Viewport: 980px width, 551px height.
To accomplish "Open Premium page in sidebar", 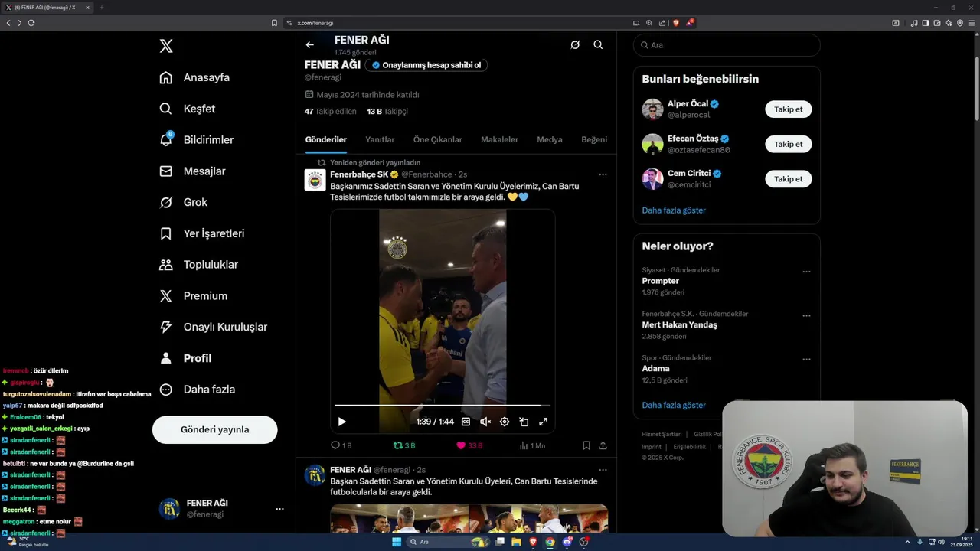I will (x=193, y=296).
